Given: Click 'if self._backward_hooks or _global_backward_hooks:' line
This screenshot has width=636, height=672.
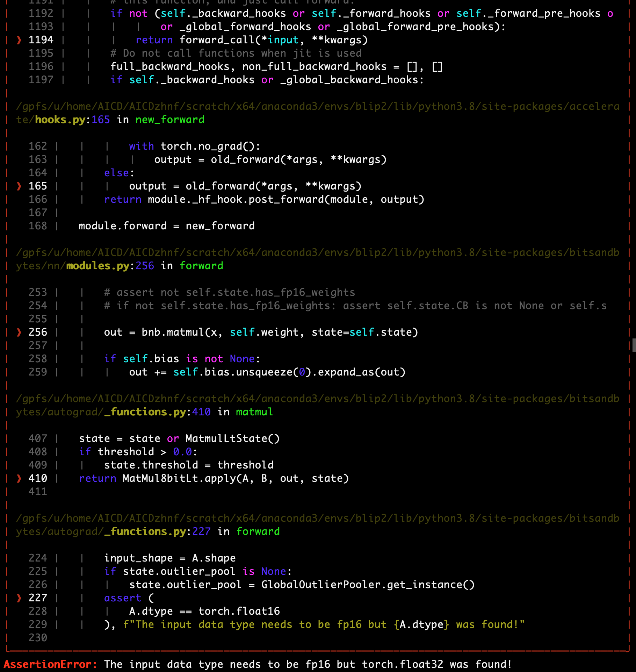Looking at the screenshot, I should [267, 80].
